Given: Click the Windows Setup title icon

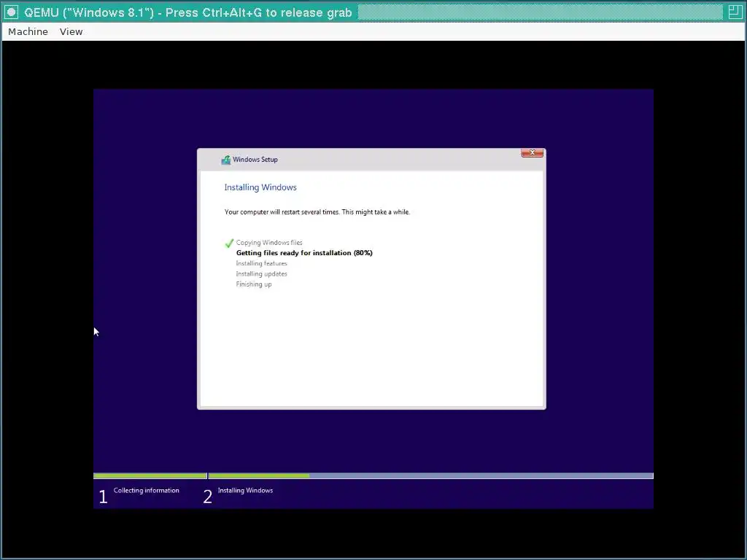Looking at the screenshot, I should tap(226, 160).
